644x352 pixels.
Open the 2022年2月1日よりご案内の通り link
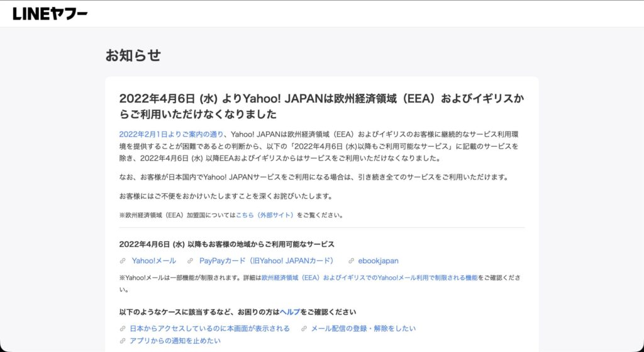171,134
